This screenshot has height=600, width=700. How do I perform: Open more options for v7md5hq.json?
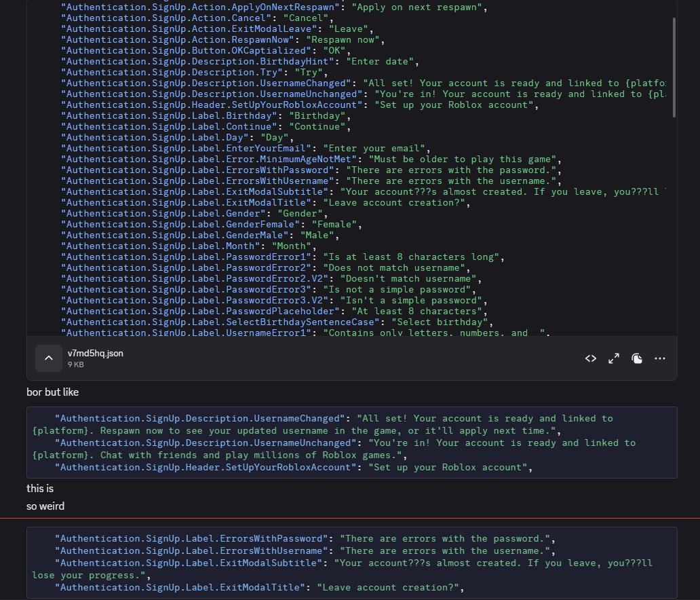coord(660,358)
